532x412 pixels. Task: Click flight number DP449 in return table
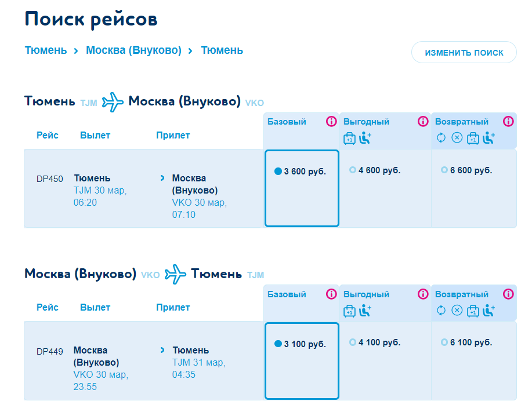pos(49,351)
